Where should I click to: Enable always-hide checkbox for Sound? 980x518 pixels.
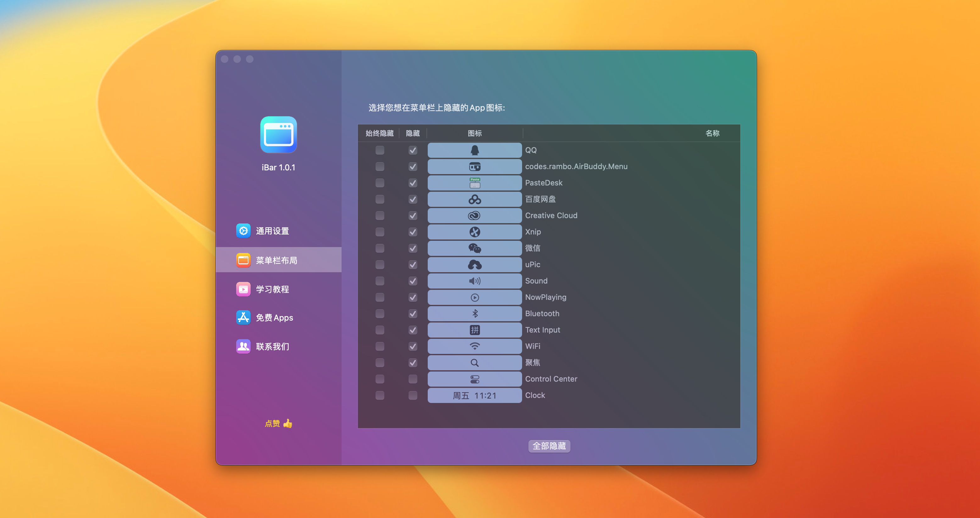(x=380, y=281)
